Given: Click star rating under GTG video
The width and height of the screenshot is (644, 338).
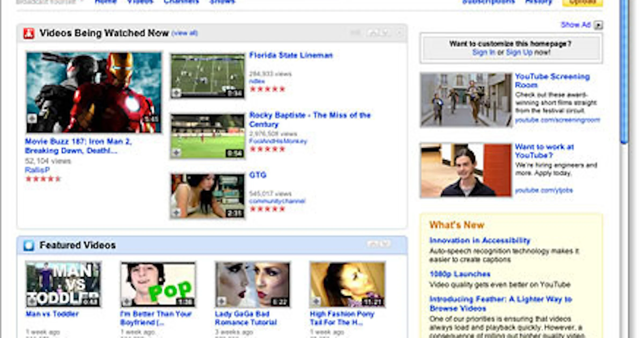Looking at the screenshot, I should 267,209.
